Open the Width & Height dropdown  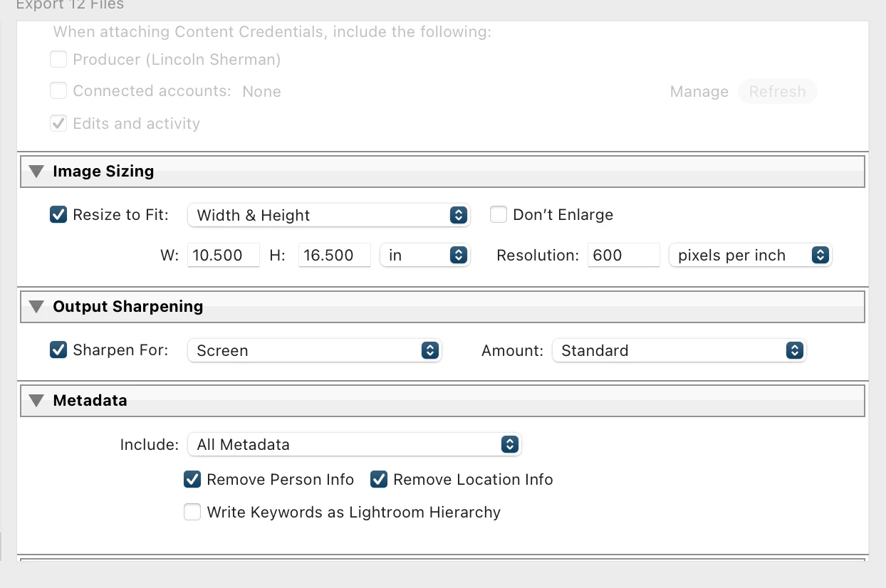(328, 215)
